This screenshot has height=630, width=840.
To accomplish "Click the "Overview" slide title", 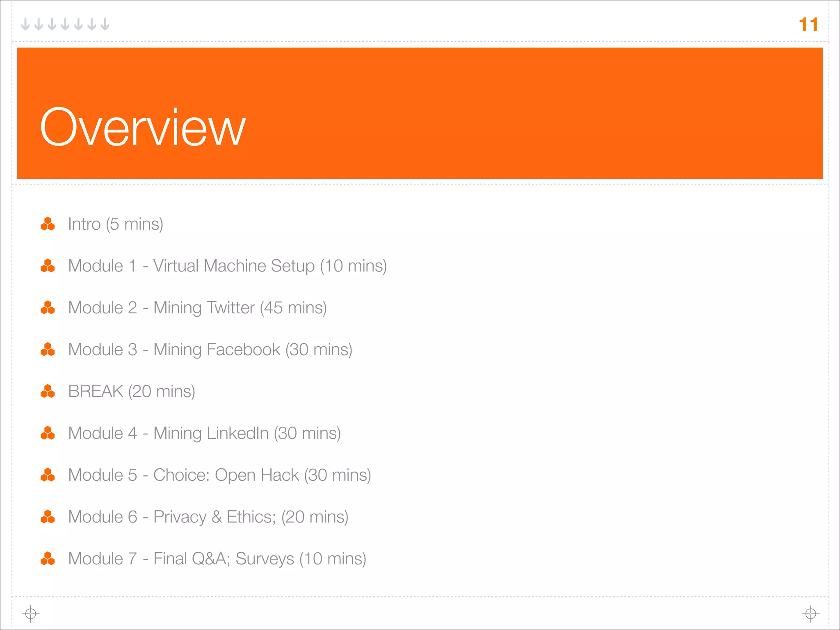I will [x=143, y=127].
